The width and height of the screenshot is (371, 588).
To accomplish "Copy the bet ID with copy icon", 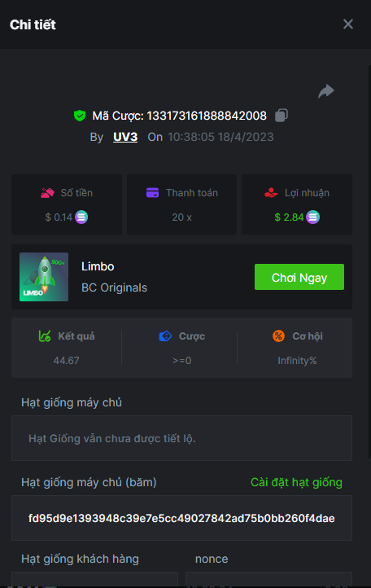I will pyautogui.click(x=282, y=116).
